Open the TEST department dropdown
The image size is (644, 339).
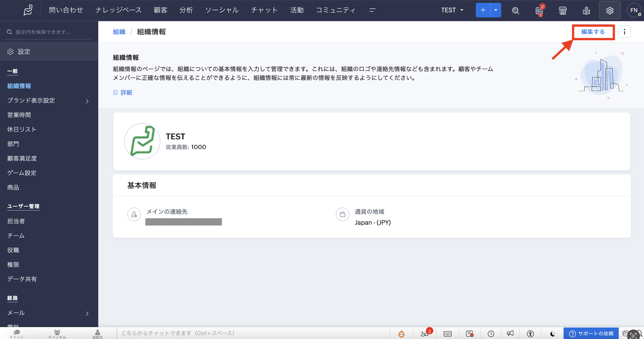coord(452,10)
